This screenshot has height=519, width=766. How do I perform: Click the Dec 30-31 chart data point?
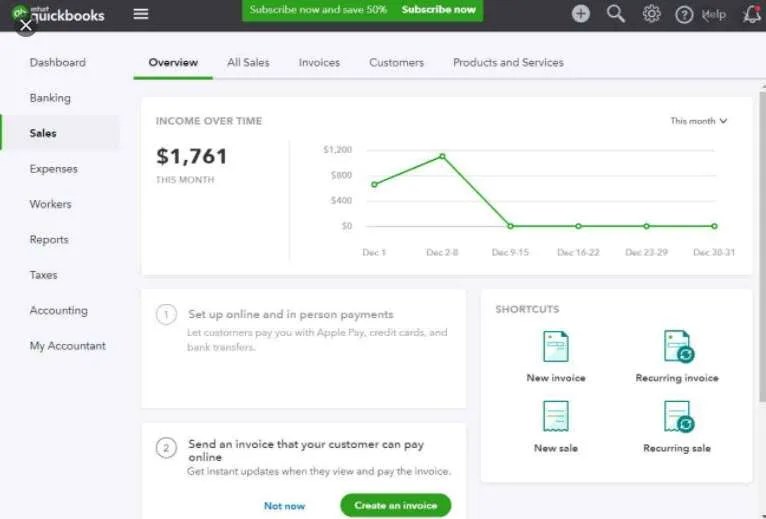coord(714,226)
